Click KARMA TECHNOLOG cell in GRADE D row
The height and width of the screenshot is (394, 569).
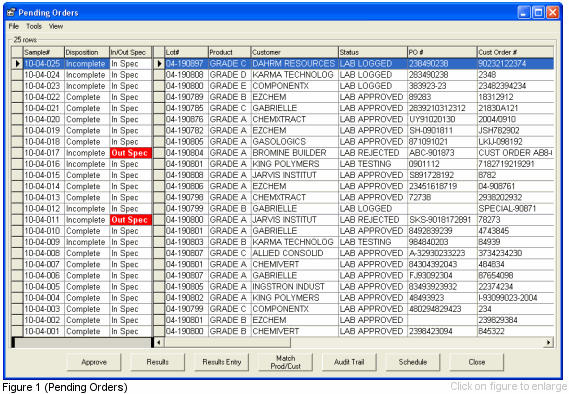click(294, 75)
